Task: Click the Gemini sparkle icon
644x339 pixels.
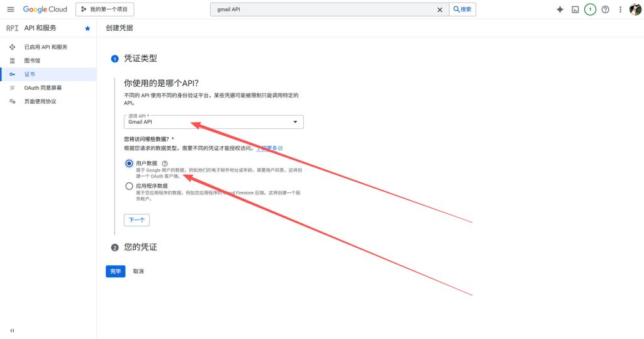Action: tap(560, 9)
